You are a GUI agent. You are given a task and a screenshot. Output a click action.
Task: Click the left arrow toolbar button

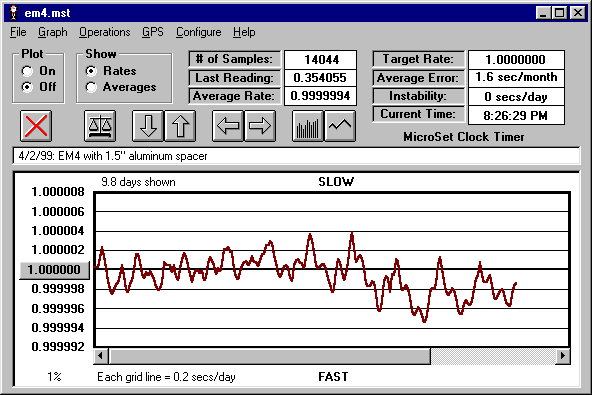click(x=228, y=126)
